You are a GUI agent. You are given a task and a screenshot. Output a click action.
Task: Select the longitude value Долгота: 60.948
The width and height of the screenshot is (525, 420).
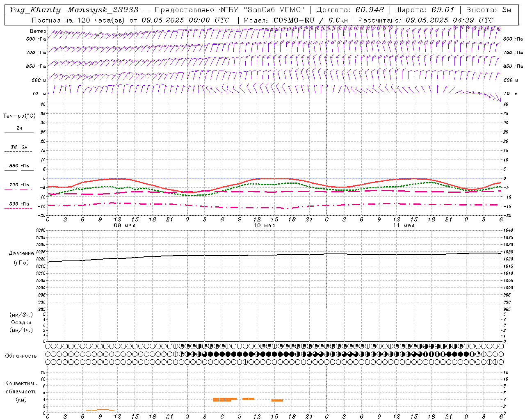point(350,10)
